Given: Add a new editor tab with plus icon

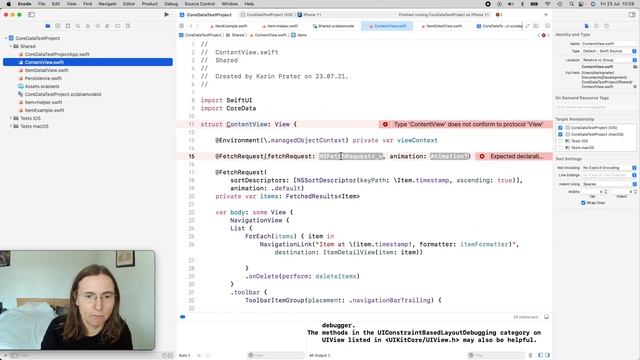Looking at the screenshot, I should [x=546, y=15].
